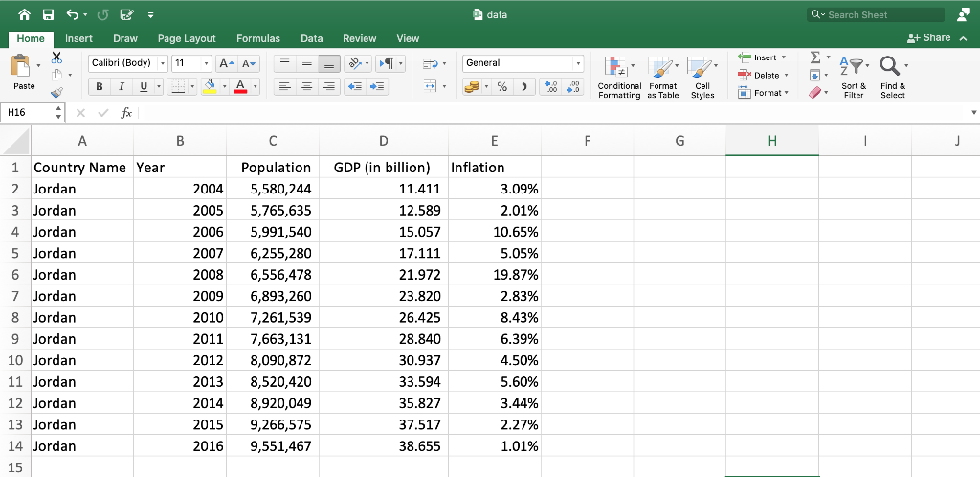Switch to the Formulas tab
The width and height of the screenshot is (980, 477).
click(x=258, y=38)
